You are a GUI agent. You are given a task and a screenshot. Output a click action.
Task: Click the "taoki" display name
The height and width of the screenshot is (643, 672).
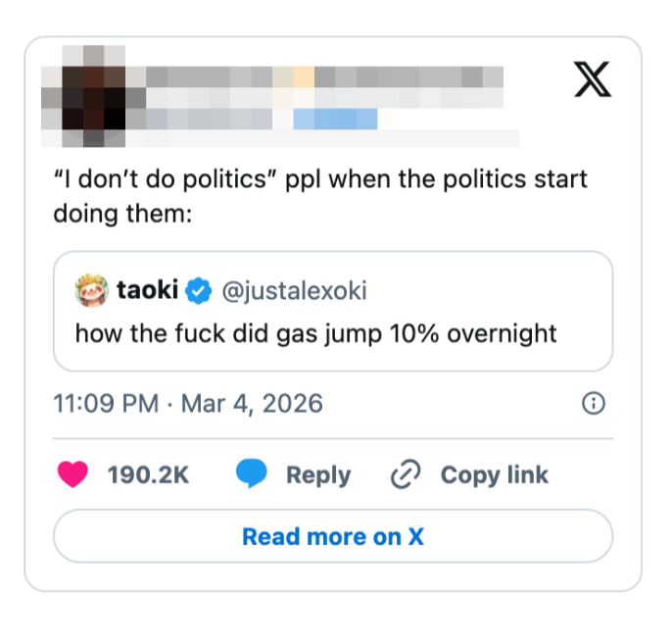pyautogui.click(x=147, y=291)
